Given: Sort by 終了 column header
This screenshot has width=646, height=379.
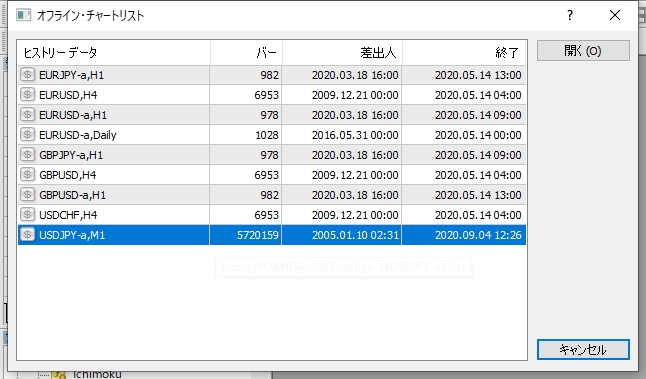Looking at the screenshot, I should 464,53.
